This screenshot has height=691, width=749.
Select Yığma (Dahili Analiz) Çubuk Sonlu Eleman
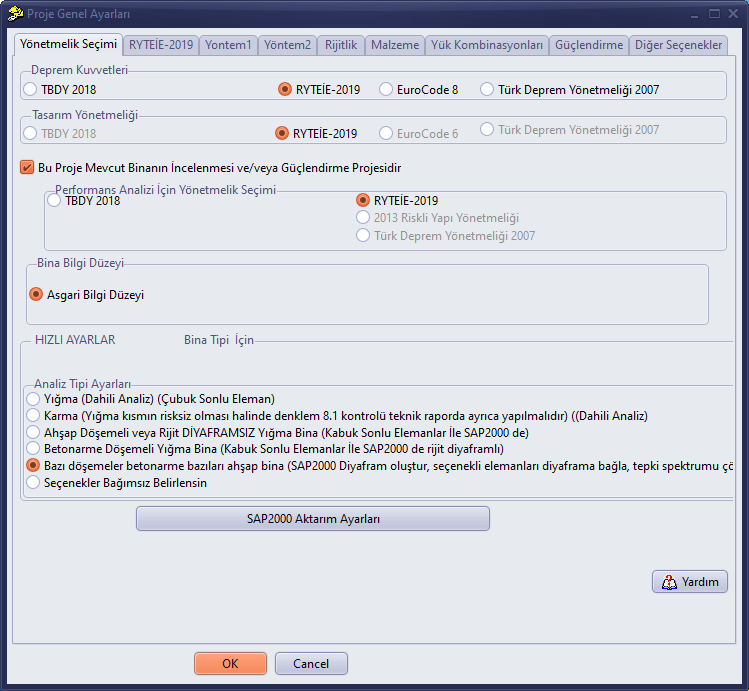point(150,399)
